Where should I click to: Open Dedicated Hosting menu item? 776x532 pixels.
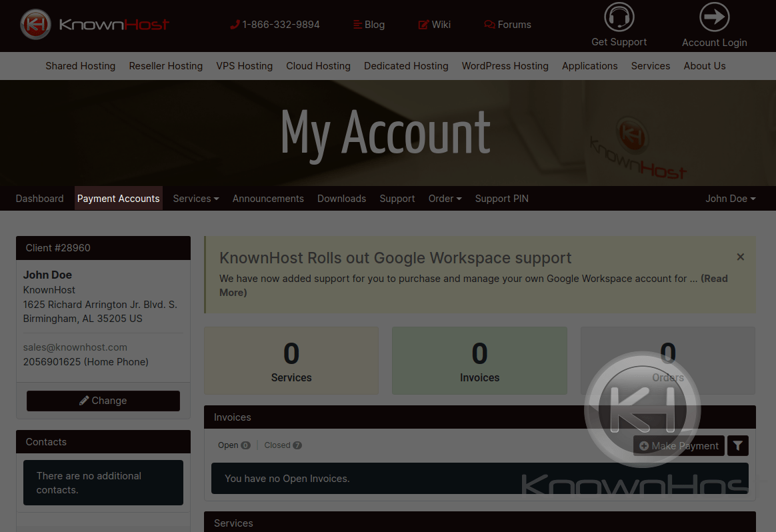406,66
